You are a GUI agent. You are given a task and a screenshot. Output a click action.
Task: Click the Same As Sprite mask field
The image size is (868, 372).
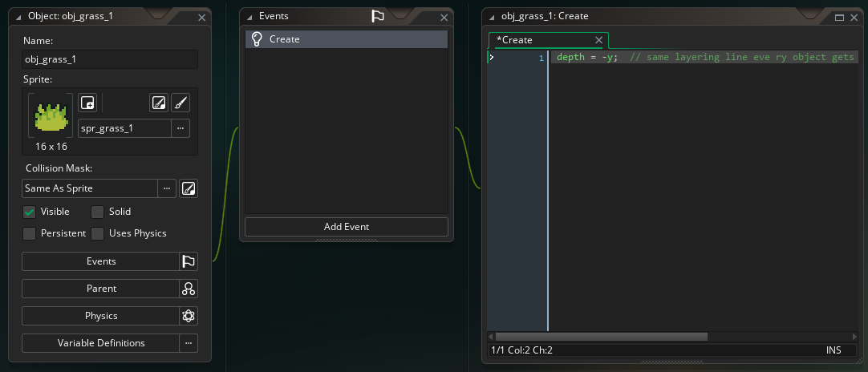[90, 188]
